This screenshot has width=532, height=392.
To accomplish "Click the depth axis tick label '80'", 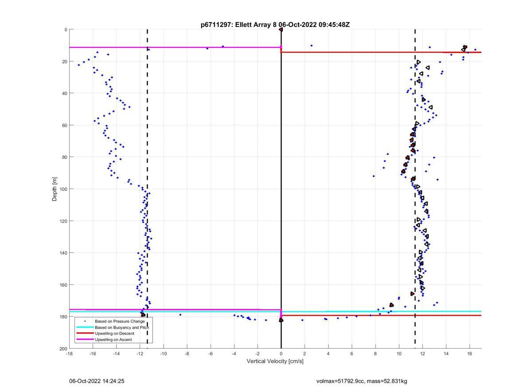I will click(64, 157).
